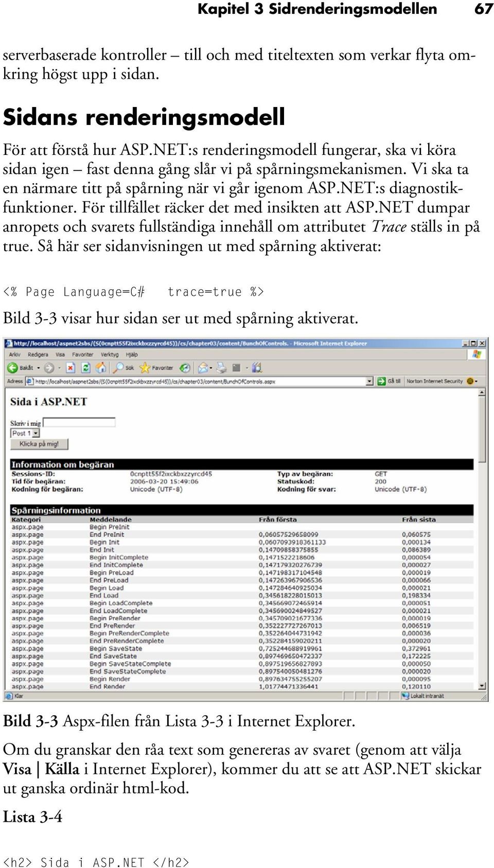Click the Forward navigation arrow icon

coord(49,368)
